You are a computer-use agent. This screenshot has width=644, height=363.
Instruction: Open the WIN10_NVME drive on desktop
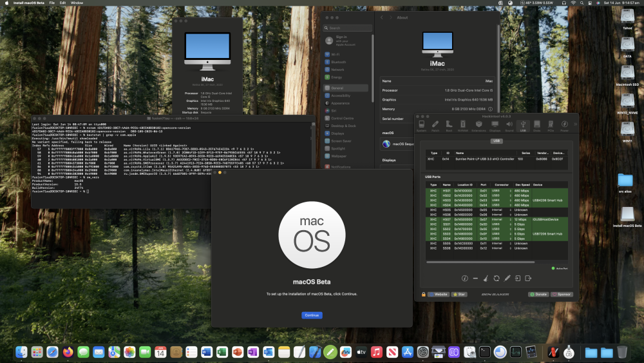point(627,104)
